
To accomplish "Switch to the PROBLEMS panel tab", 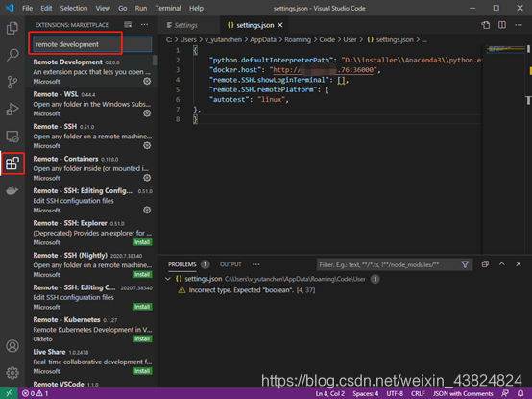I will (x=182, y=264).
